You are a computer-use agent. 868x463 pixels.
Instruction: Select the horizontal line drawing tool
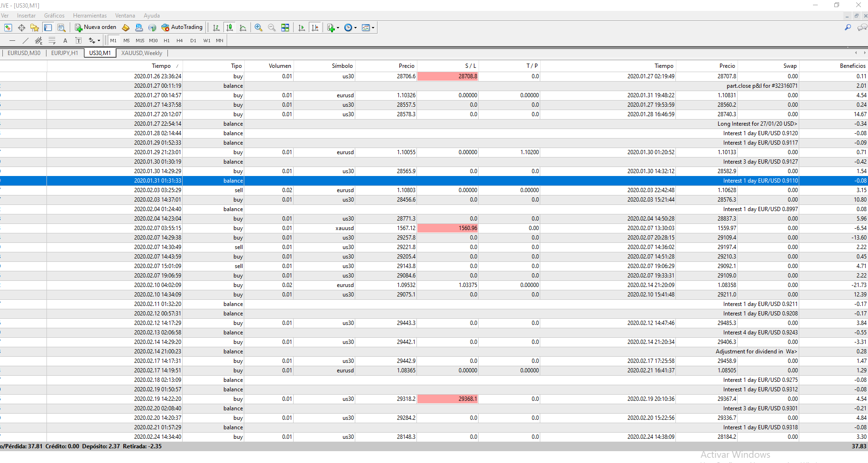point(12,41)
